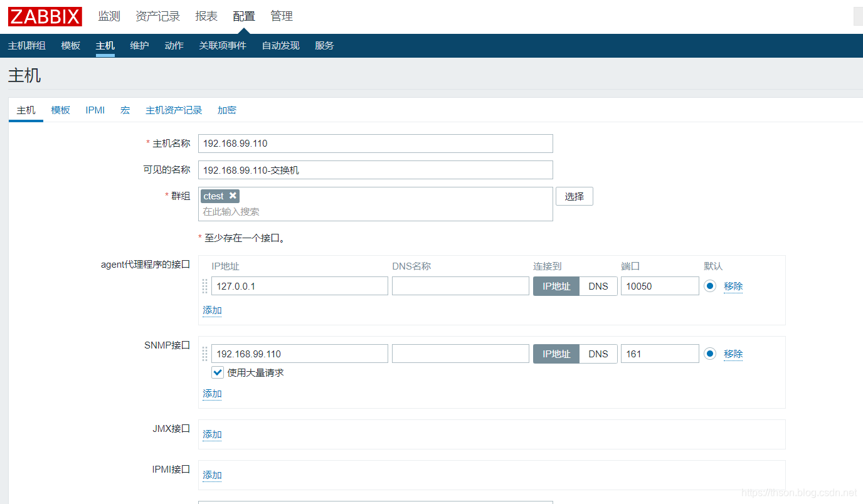The height and width of the screenshot is (504, 863).
Task: Edit the agent IP address 127.0.0.1 field
Action: 300,286
